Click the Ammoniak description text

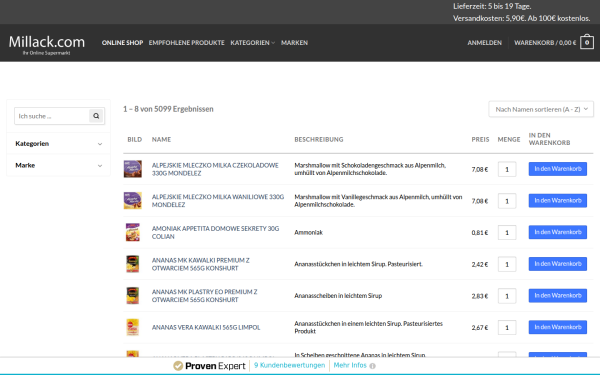point(308,232)
